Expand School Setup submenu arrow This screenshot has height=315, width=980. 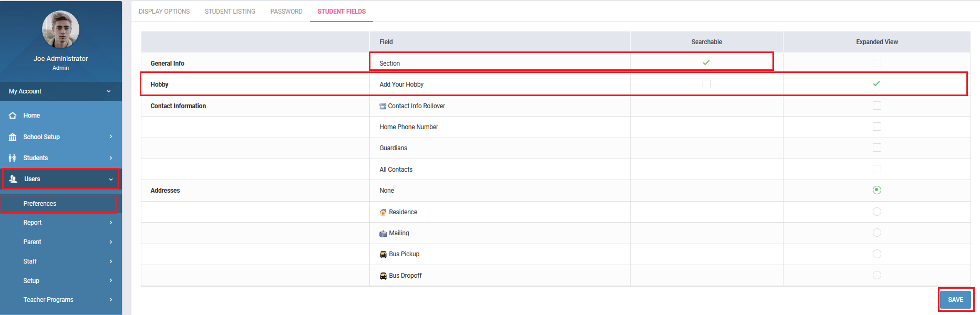[x=111, y=136]
